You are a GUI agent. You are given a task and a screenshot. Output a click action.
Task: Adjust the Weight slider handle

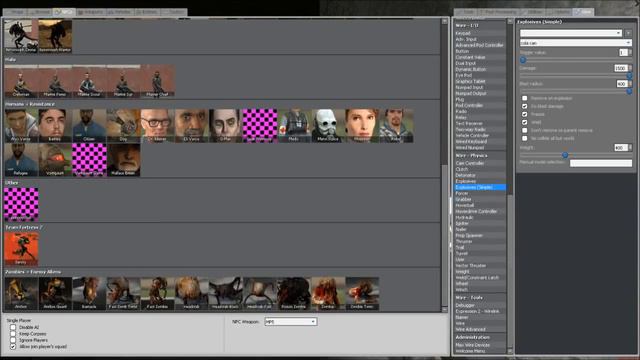click(565, 155)
